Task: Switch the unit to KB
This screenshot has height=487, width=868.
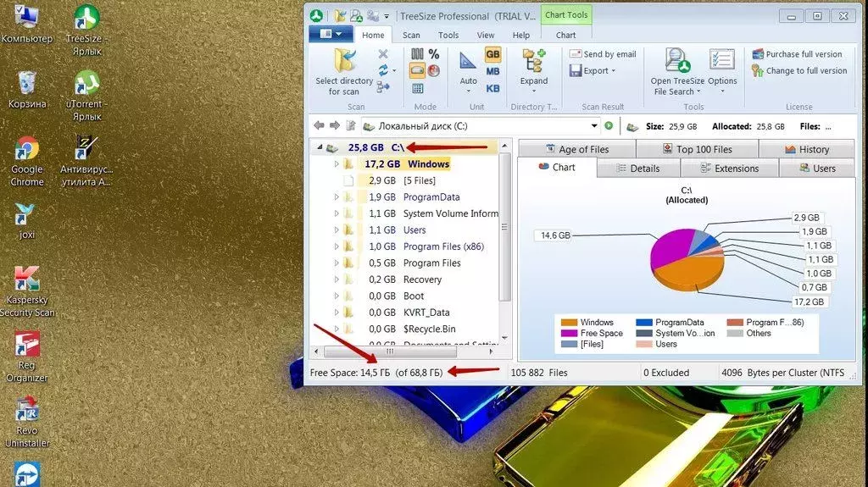Action: click(492, 89)
